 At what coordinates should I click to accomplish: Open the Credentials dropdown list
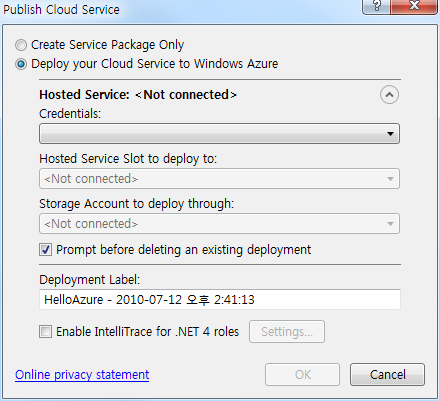[x=219, y=134]
